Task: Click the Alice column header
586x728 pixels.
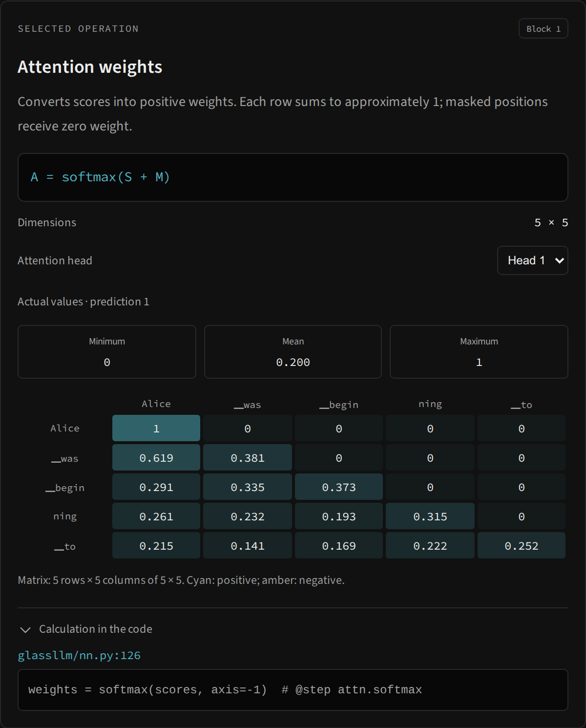Action: pos(156,404)
